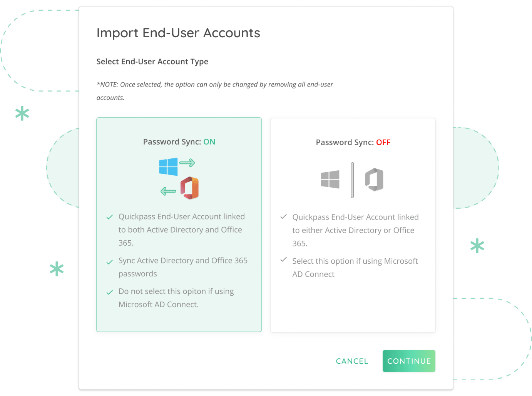Click the 'Select End-User Account Type' subtitle
Viewport: 532px width, 396px height.
click(152, 62)
